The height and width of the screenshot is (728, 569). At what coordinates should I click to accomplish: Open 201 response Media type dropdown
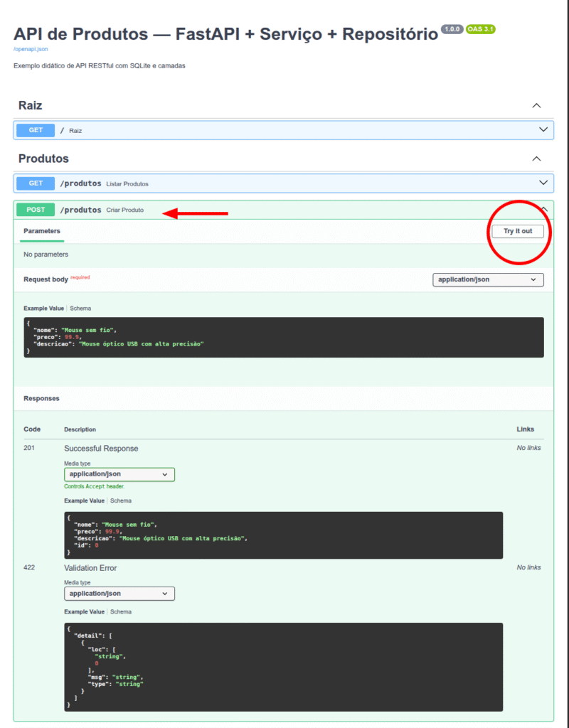tap(119, 474)
